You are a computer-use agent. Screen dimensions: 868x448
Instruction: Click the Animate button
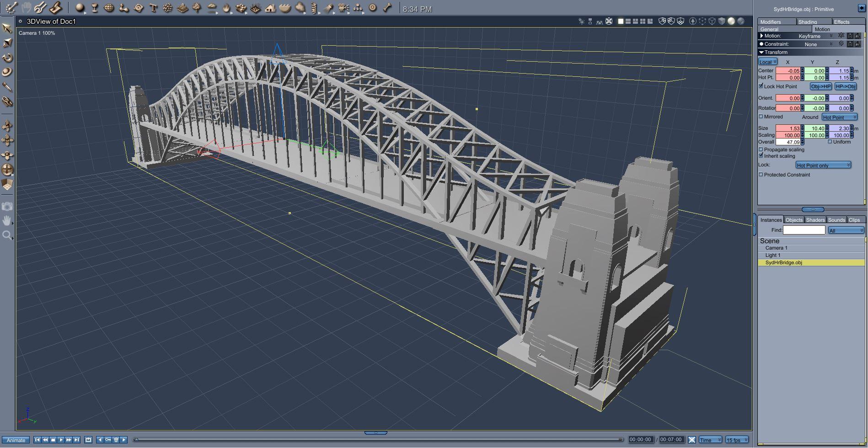[16, 440]
